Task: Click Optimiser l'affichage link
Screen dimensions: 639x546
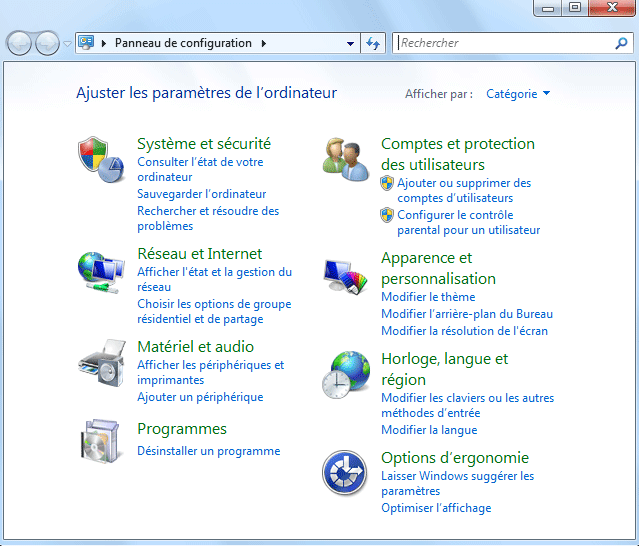Action: 436,508
